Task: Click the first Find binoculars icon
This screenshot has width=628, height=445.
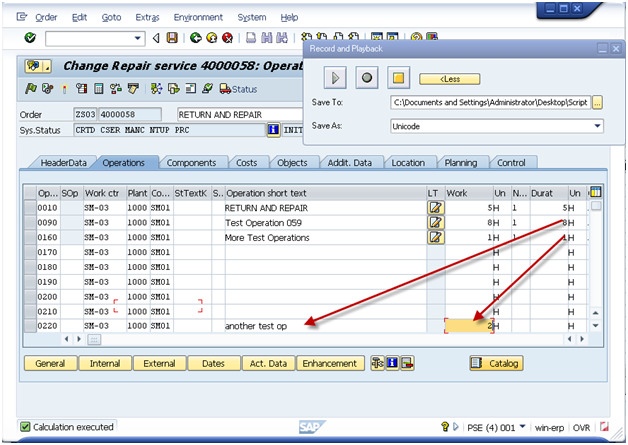Action: [x=266, y=38]
